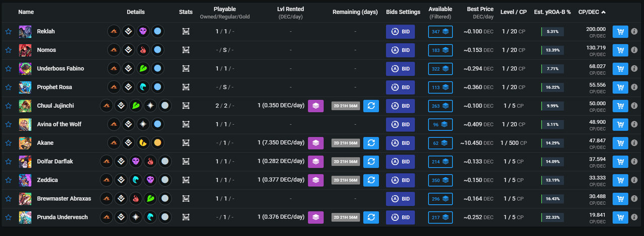Click the rented cards stack icon for Chuul Jujinchi
This screenshot has height=236, width=644.
[315, 106]
